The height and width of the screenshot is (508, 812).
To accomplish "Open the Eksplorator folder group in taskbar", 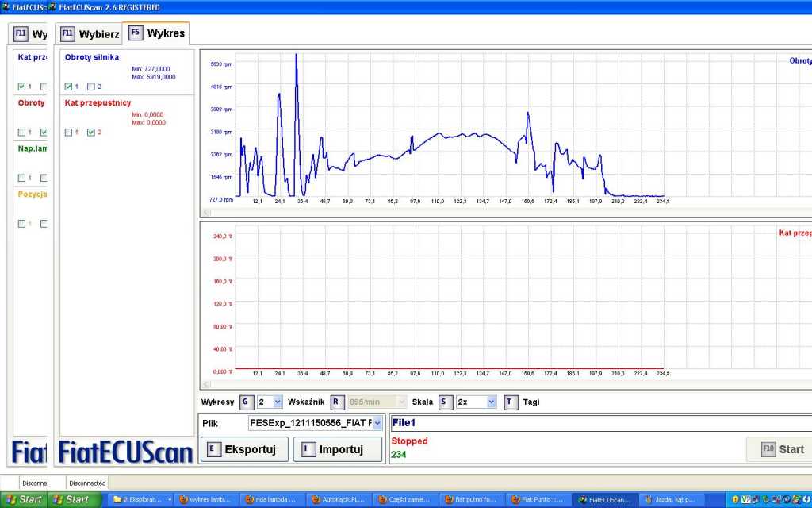I will (141, 499).
